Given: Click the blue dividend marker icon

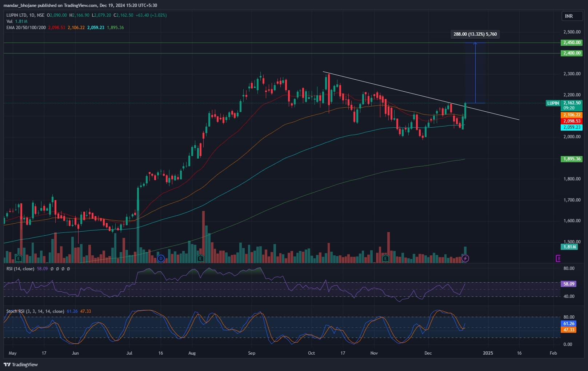Looking at the screenshot, I should (x=161, y=259).
